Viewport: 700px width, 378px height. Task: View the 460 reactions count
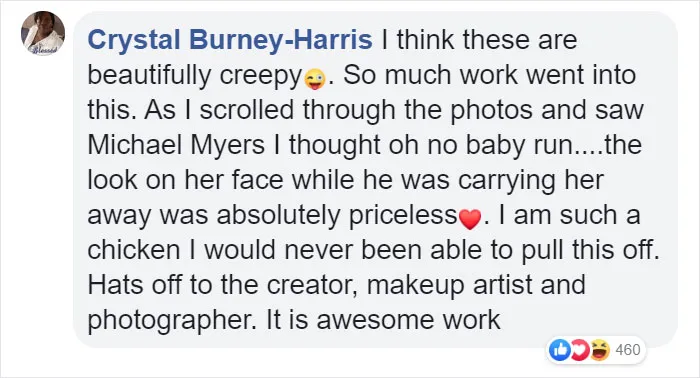point(628,350)
